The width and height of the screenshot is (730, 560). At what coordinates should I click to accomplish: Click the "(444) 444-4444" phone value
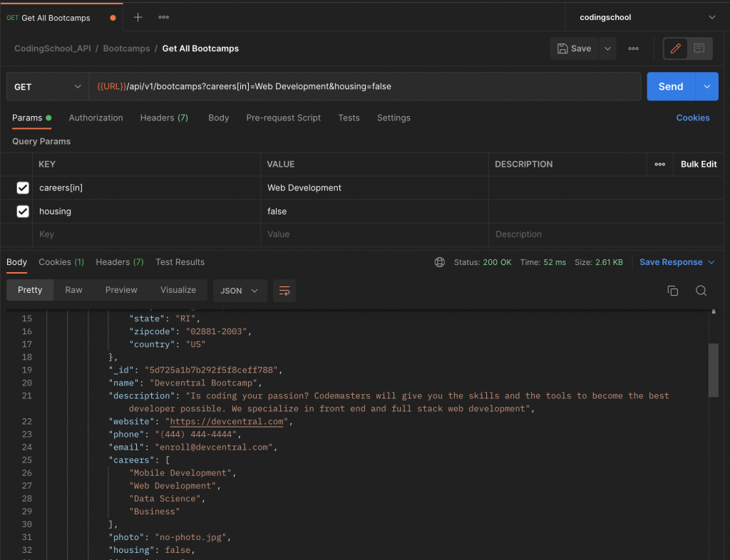196,435
